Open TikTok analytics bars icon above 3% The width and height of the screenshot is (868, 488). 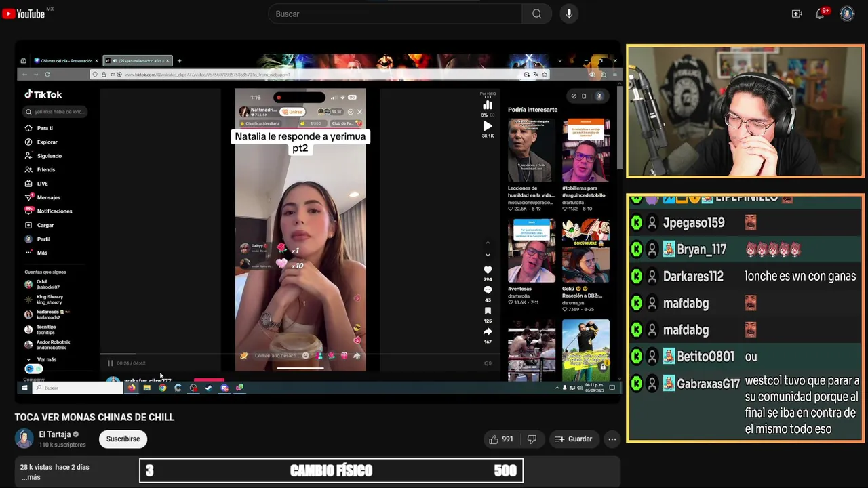pyautogui.click(x=488, y=105)
